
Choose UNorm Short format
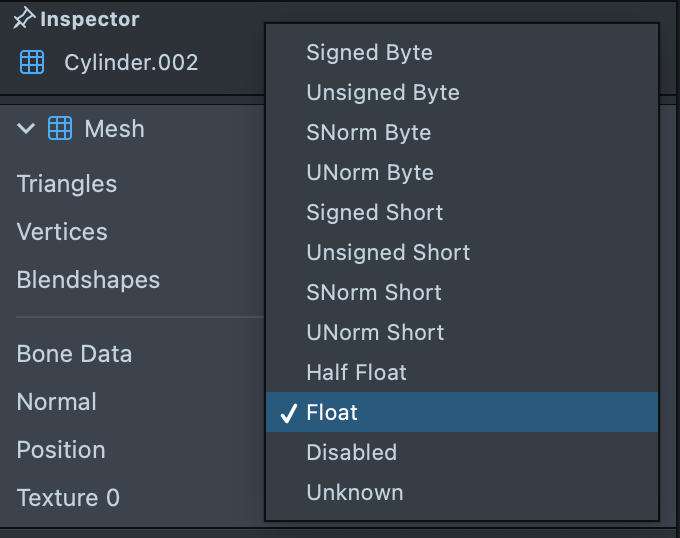pos(375,332)
